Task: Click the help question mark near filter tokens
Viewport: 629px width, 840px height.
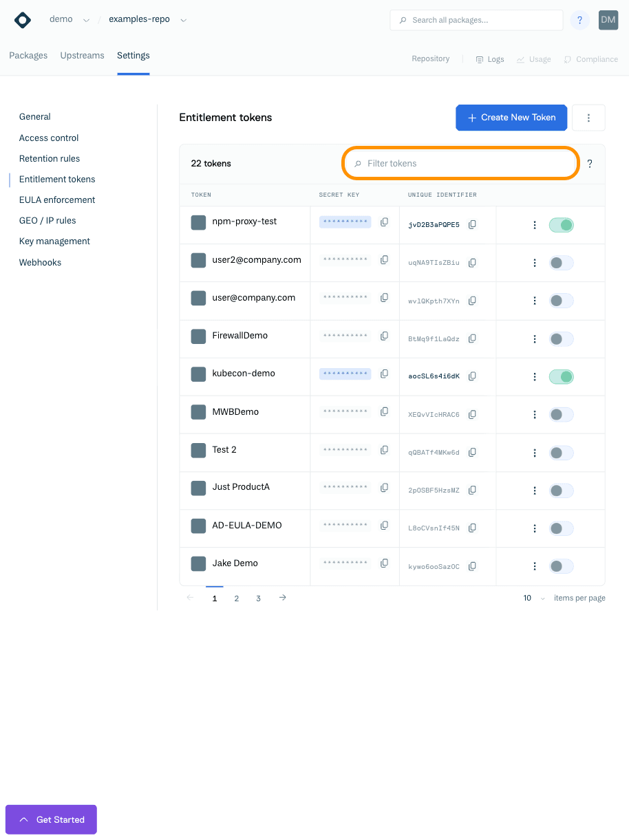Action: (x=590, y=164)
